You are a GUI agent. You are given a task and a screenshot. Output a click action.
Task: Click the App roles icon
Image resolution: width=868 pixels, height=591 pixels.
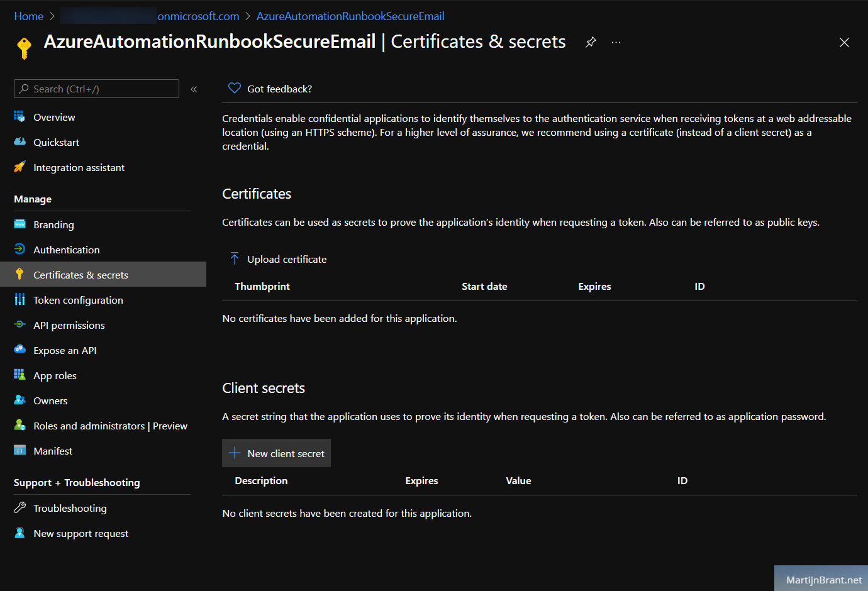click(x=19, y=375)
